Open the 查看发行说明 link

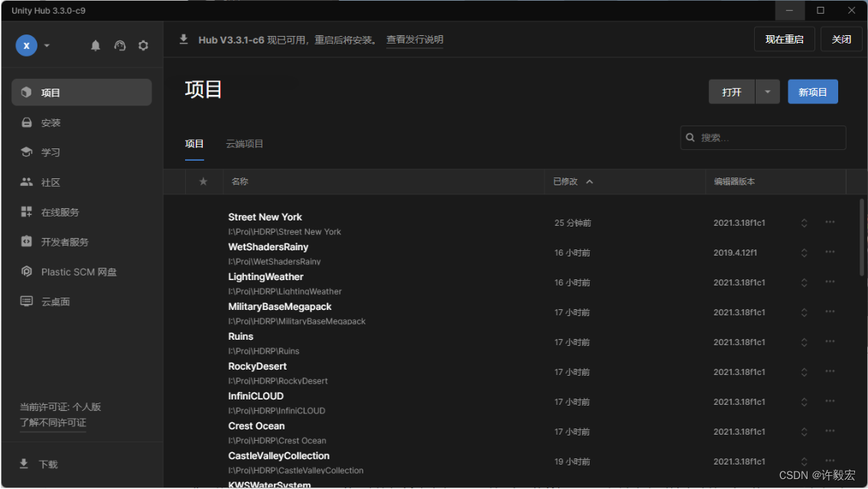pos(414,40)
